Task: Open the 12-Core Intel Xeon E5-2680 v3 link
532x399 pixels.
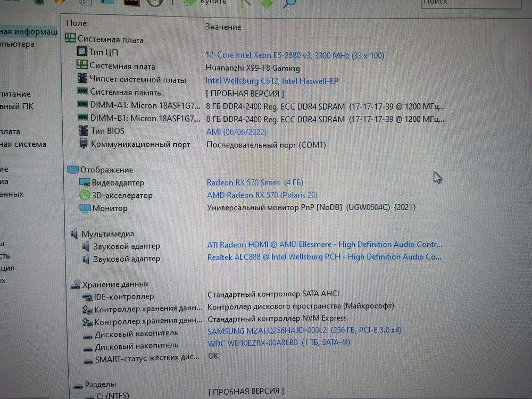Action: (x=295, y=55)
